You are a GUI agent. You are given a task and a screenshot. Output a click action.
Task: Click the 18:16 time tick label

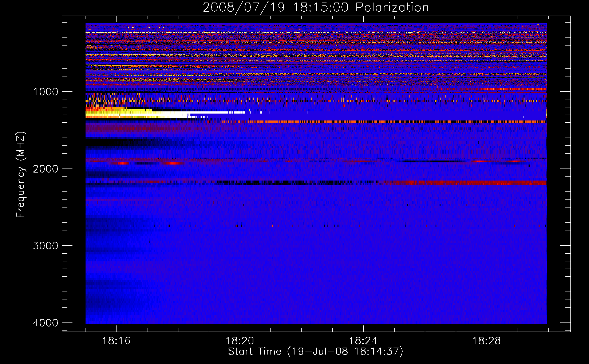[116, 341]
